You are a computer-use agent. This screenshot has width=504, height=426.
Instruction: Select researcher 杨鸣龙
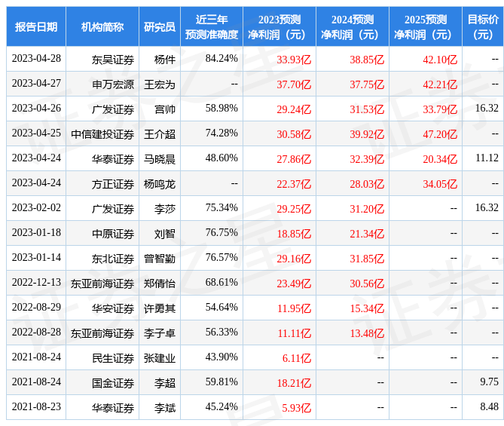tap(160, 184)
